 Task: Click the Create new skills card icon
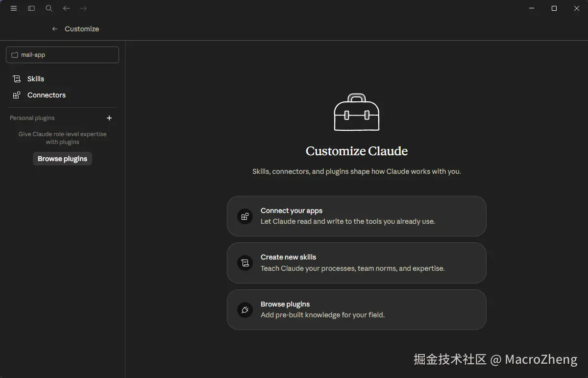coord(245,263)
